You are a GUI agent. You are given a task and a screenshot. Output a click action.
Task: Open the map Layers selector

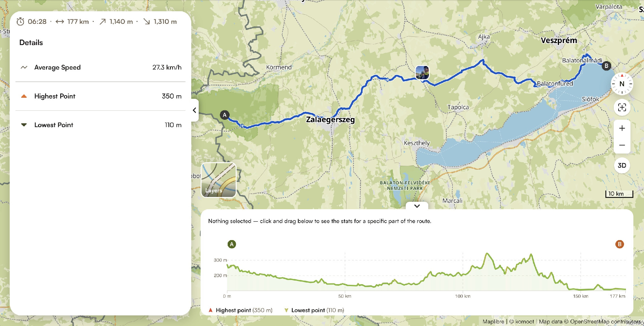pos(219,180)
